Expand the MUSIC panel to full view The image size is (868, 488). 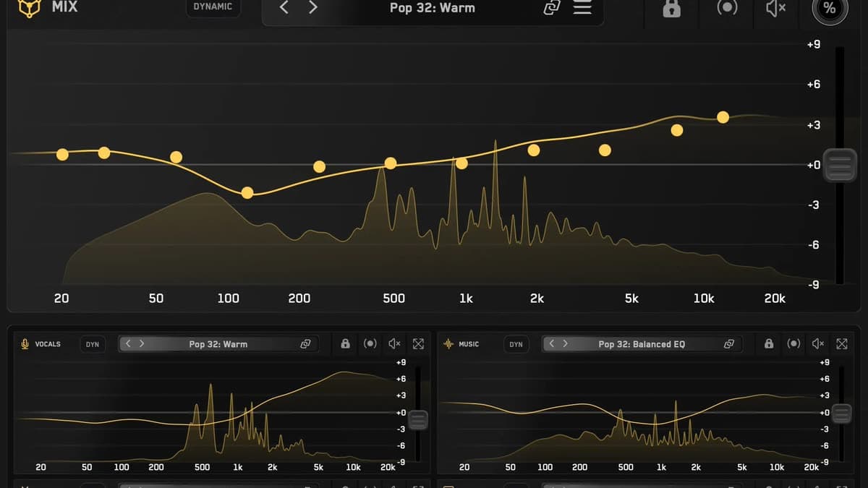[842, 344]
